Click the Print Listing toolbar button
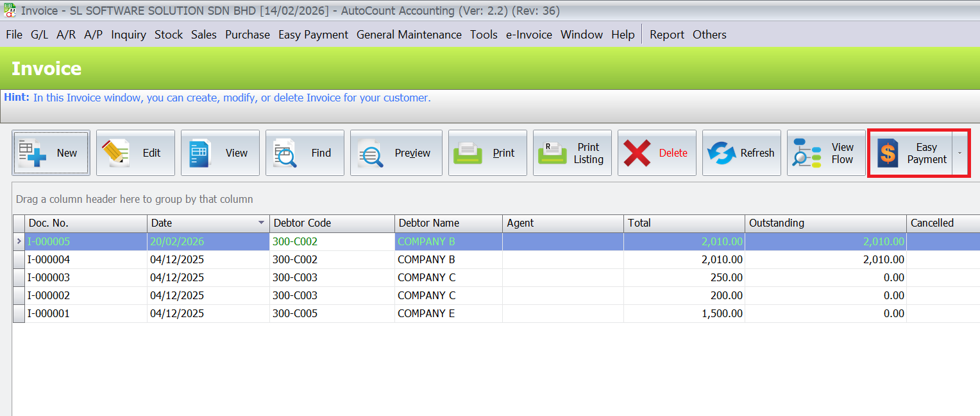 (572, 153)
